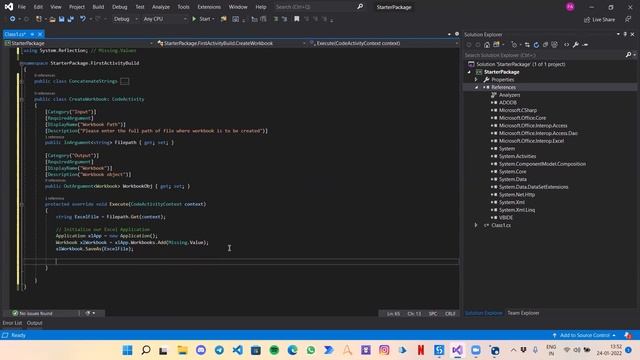Screen dimensions: 640x360
Task: Open the Tools menu
Action: [183, 7]
